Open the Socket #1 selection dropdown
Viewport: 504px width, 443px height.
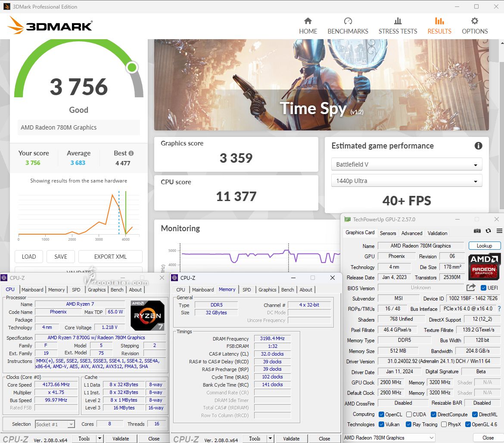pos(55,424)
